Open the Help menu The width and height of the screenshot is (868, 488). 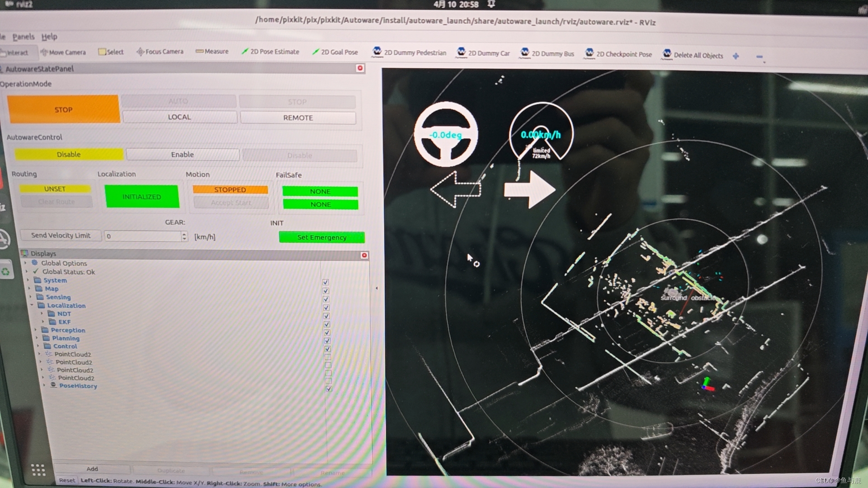[x=49, y=37]
